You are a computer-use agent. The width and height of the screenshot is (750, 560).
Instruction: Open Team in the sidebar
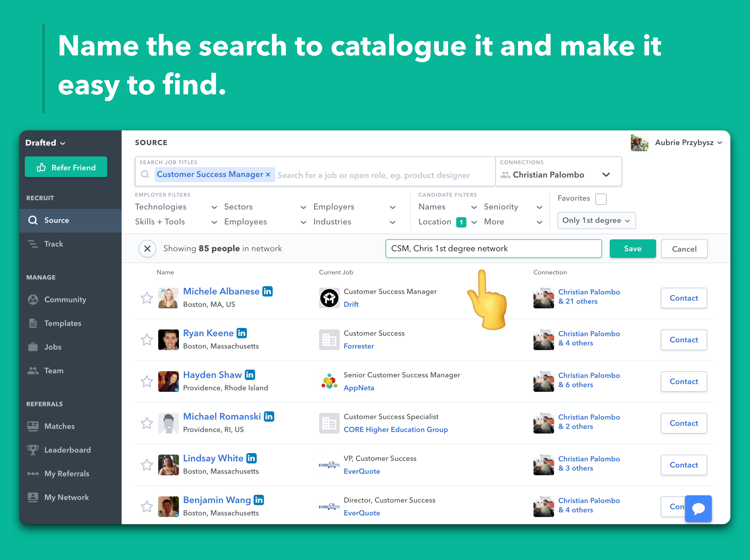pos(70,371)
